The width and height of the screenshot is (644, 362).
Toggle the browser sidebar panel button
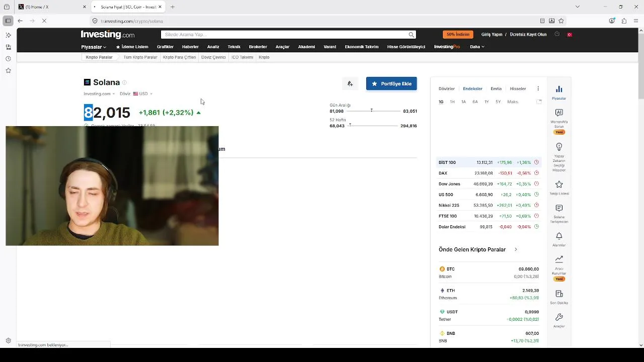[x=8, y=21]
